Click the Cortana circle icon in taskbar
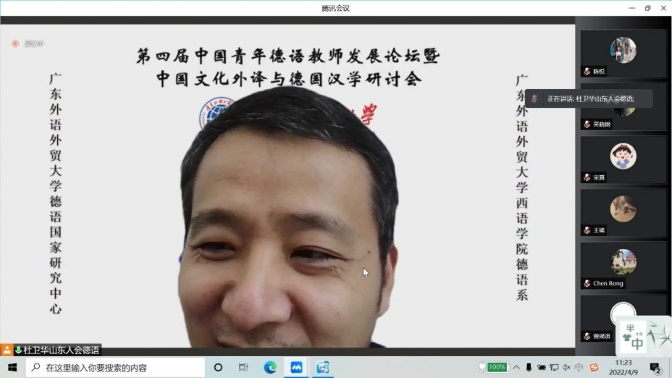 click(218, 367)
